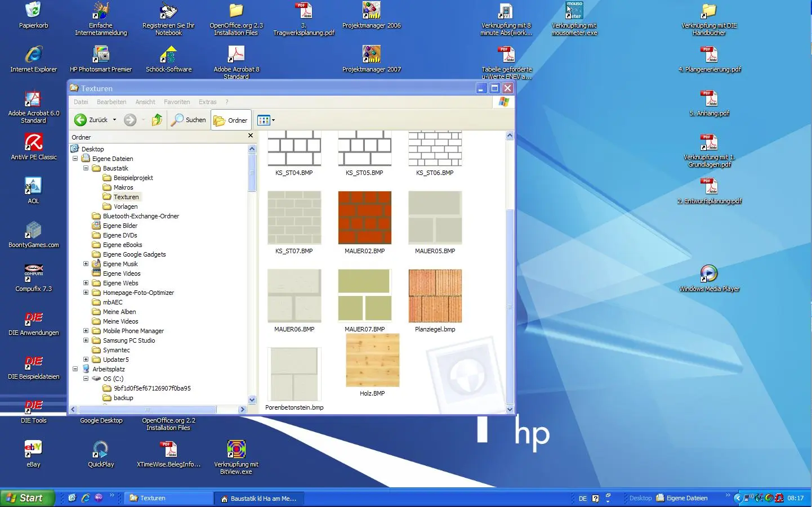Open the Zurück history dropdown arrow

114,120
